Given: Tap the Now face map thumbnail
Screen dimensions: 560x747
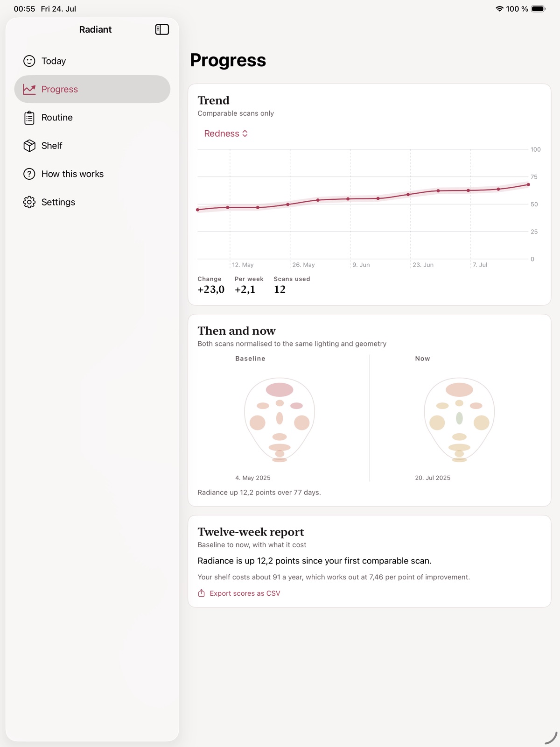Looking at the screenshot, I should [x=459, y=420].
